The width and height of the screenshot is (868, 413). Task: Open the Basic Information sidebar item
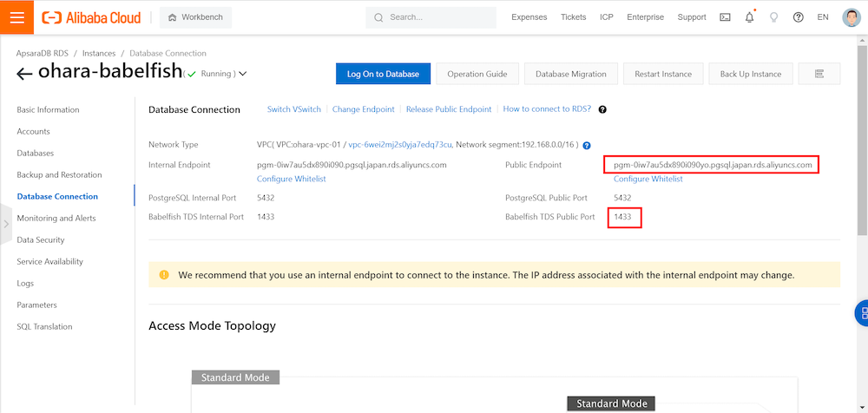[48, 109]
